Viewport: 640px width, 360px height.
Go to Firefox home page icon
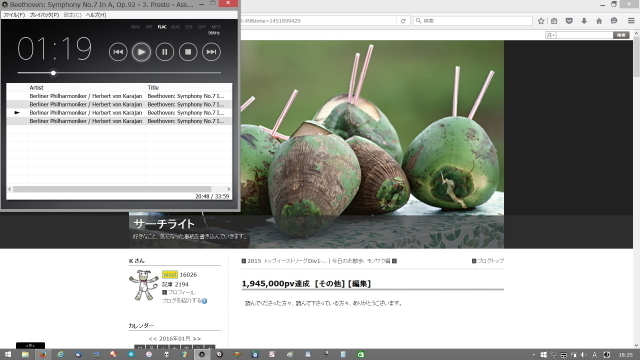pyautogui.click(x=599, y=21)
